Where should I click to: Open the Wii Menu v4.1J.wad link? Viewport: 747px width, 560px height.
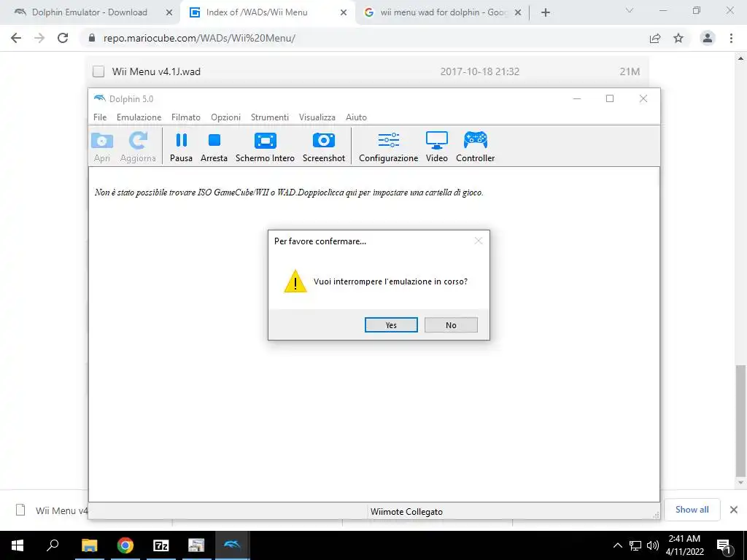156,71
